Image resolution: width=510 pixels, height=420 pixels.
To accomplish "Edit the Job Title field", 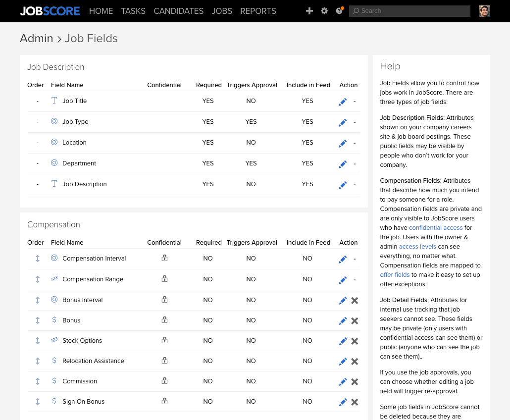I will 343,102.
